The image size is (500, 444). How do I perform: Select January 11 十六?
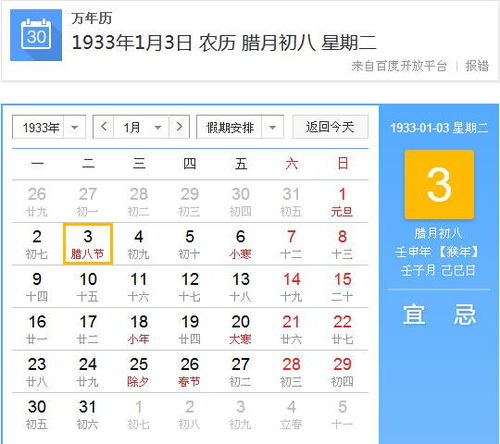coord(139,287)
